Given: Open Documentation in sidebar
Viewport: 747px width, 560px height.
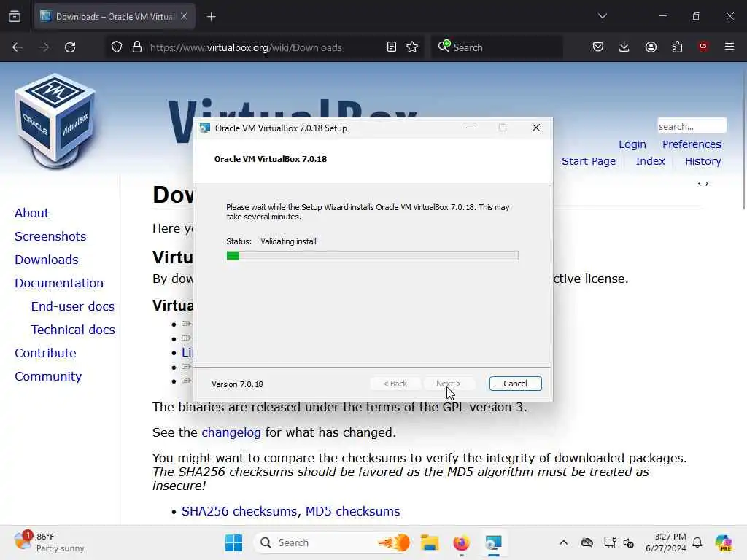Looking at the screenshot, I should [x=58, y=283].
